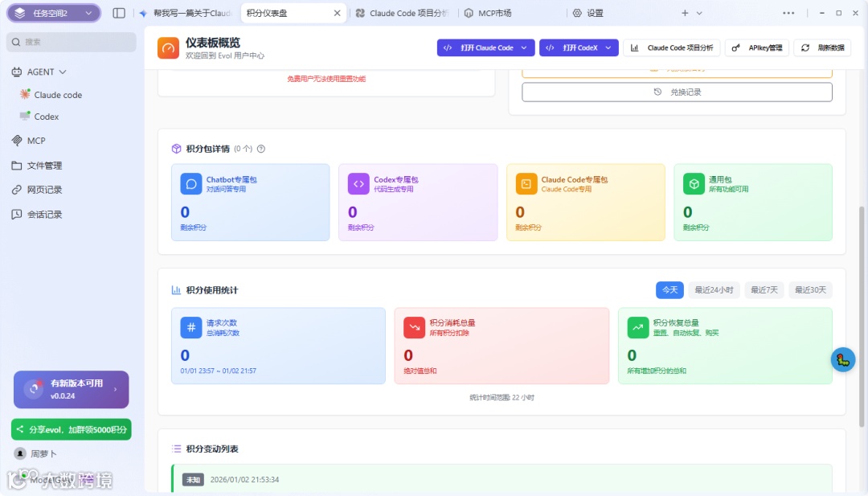Viewport: 868px width, 496px height.
Task: Click the MCP sidebar icon
Action: tap(17, 141)
